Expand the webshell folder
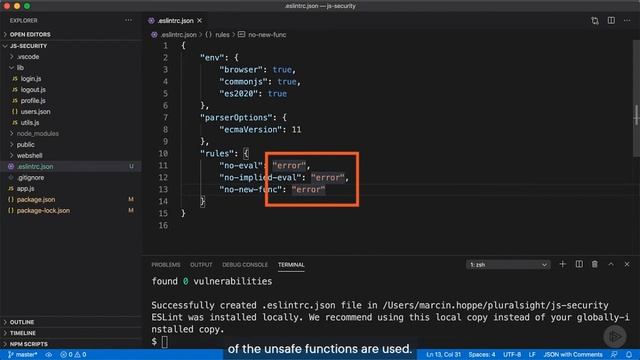The height and width of the screenshot is (360, 640). [29, 156]
